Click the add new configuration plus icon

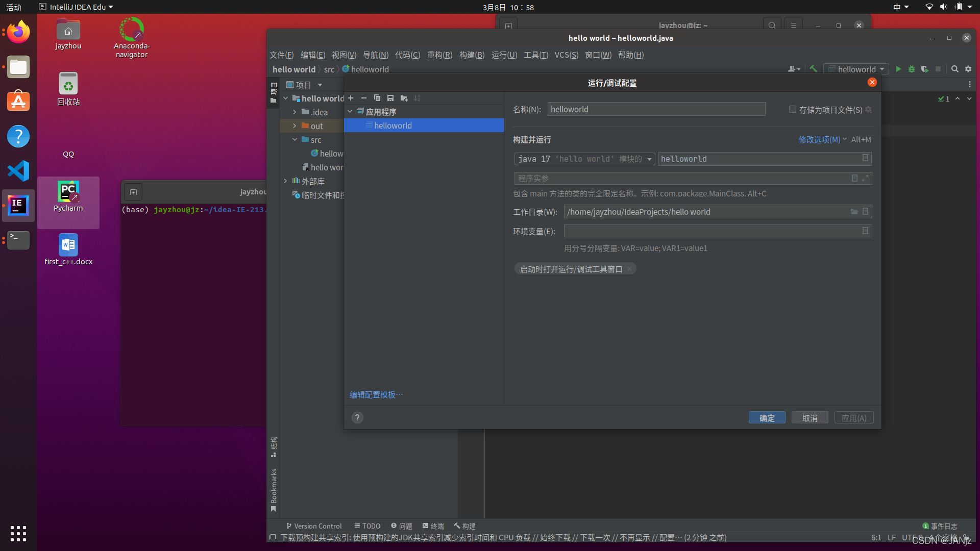(x=351, y=98)
